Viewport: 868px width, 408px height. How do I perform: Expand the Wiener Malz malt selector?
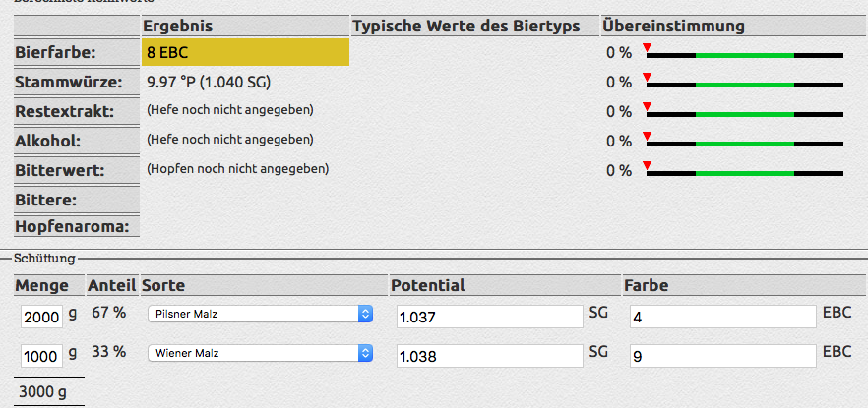click(261, 352)
